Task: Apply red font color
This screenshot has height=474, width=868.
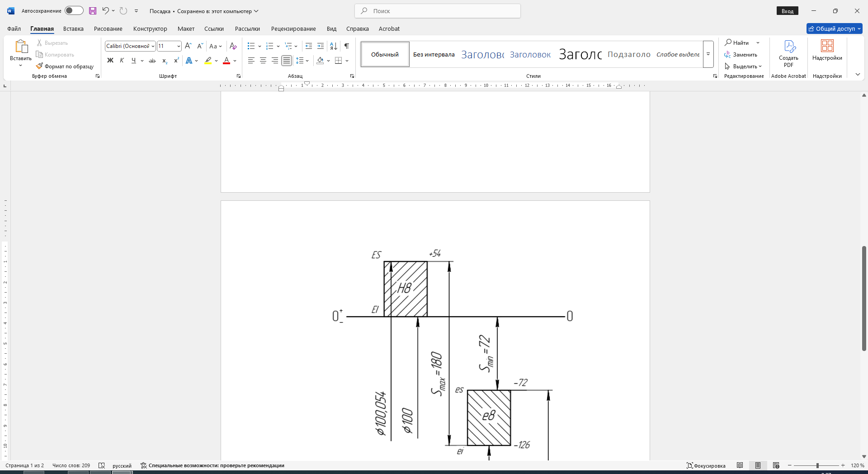Action: click(226, 61)
